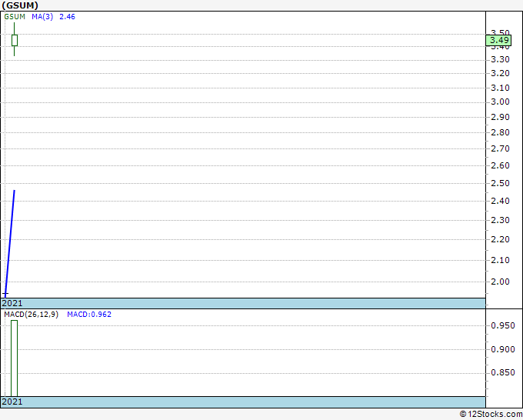Click the 2.90 price axis label

(501, 118)
